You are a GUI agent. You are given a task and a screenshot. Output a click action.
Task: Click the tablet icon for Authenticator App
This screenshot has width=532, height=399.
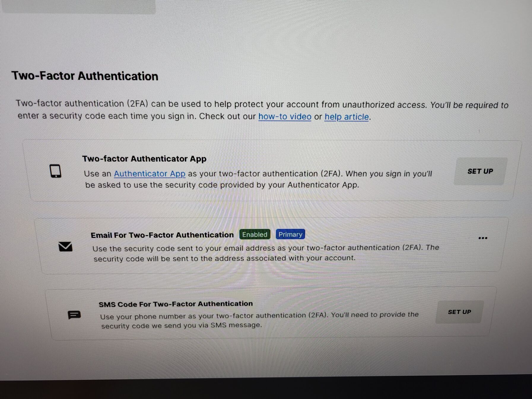tap(55, 171)
